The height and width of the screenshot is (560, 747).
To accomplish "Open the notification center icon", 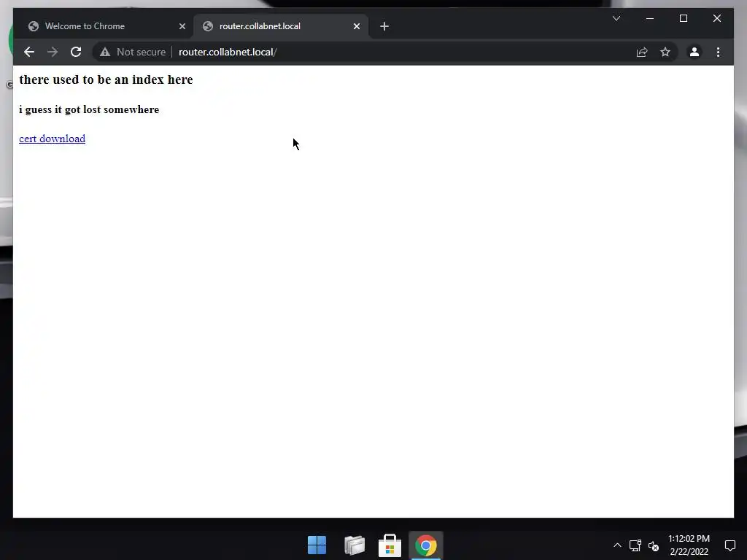I will point(729,545).
